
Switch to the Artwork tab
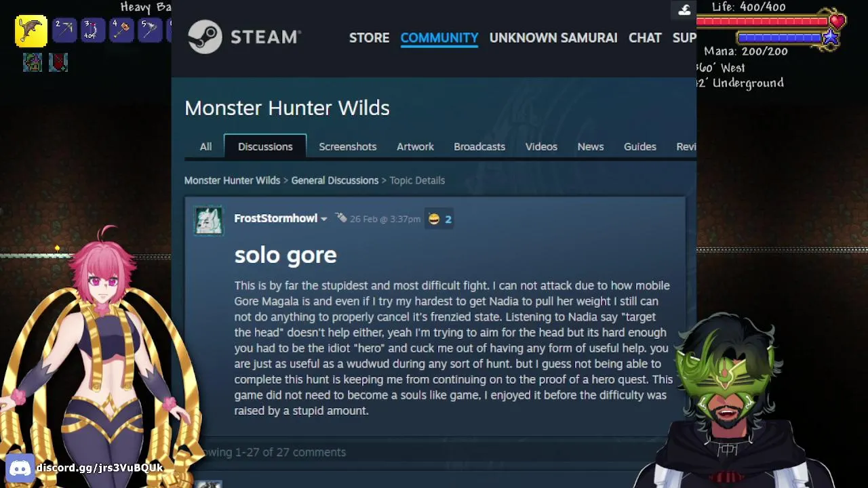pos(415,146)
